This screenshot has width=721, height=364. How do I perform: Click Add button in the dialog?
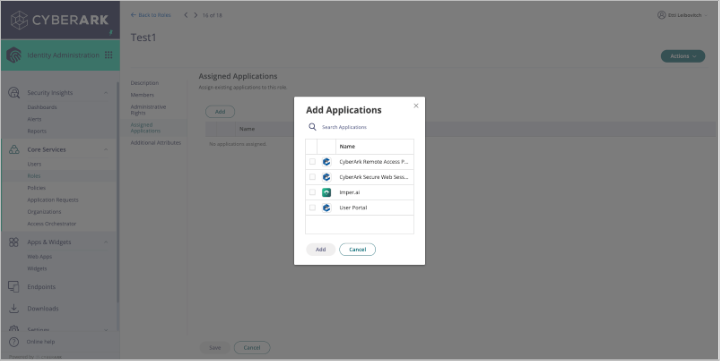click(x=320, y=250)
